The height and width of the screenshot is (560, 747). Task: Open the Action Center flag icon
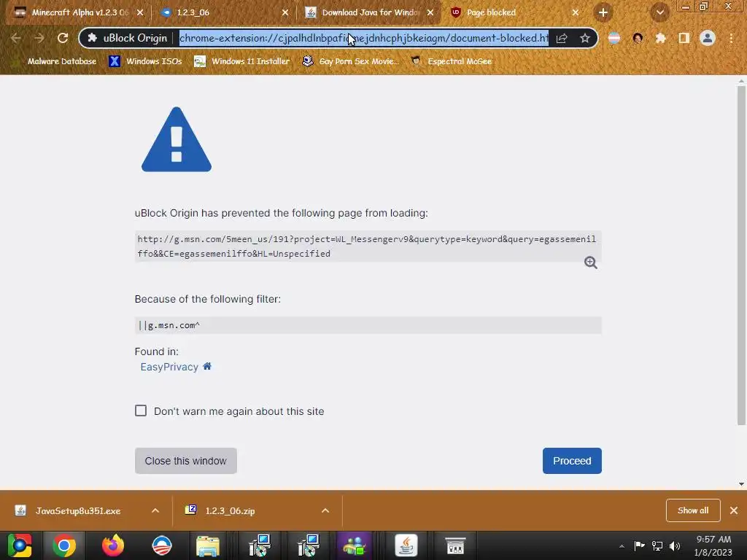click(x=639, y=546)
